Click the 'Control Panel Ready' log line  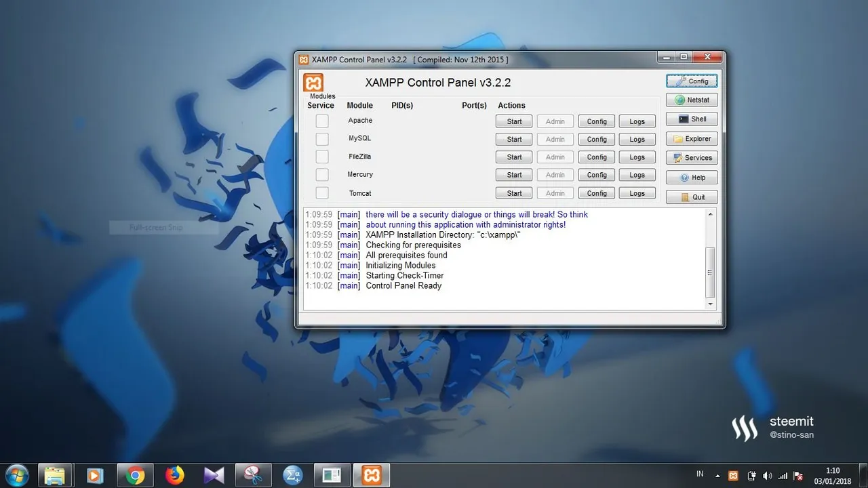[403, 286]
